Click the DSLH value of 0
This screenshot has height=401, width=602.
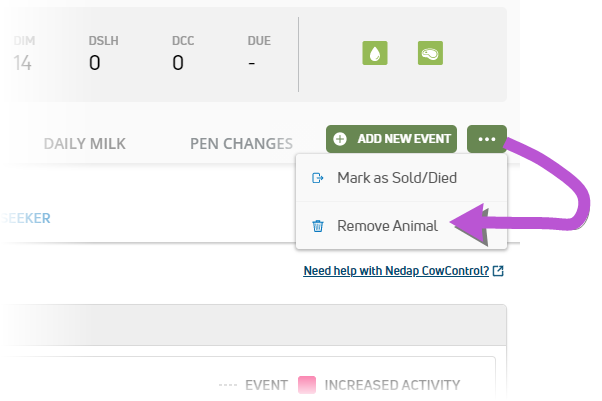(94, 63)
